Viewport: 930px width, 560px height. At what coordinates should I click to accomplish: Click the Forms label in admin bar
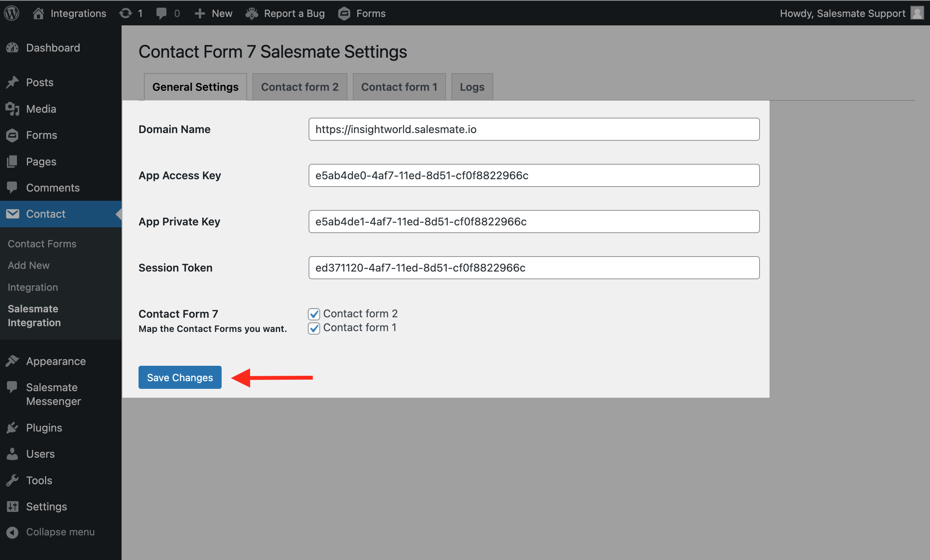coord(371,13)
